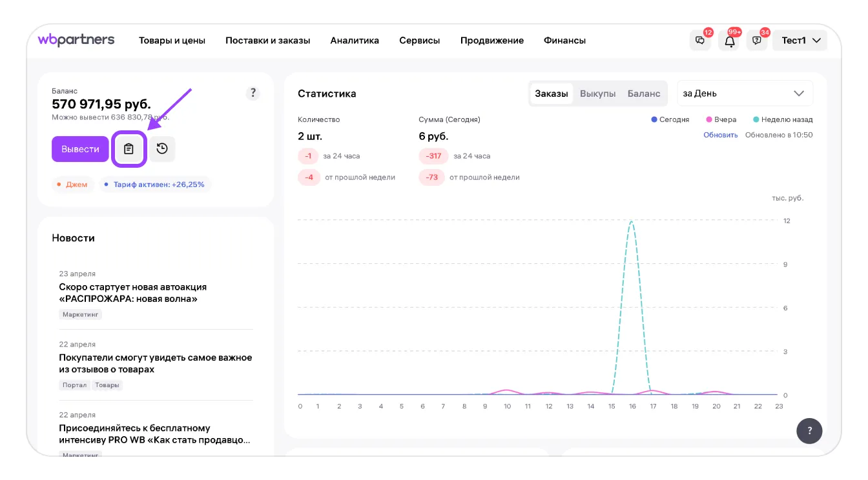Open the Товары и цены menu
Viewport: 868px width, 480px height.
coord(172,40)
